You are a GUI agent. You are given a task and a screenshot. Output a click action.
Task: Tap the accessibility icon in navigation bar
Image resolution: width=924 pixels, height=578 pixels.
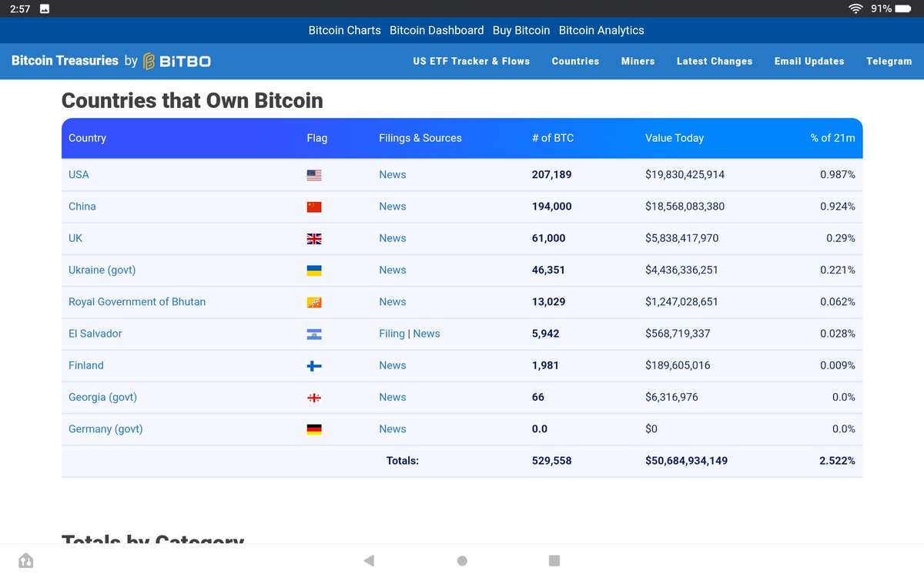click(26, 560)
